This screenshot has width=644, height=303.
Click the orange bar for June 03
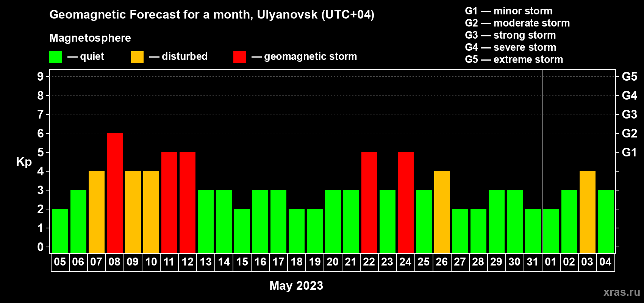[x=588, y=212]
